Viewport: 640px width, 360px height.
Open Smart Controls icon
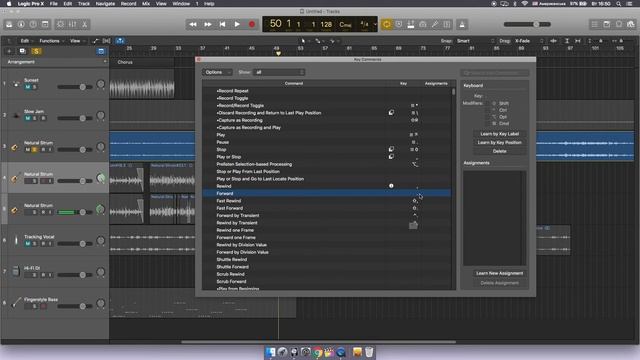tap(60, 24)
